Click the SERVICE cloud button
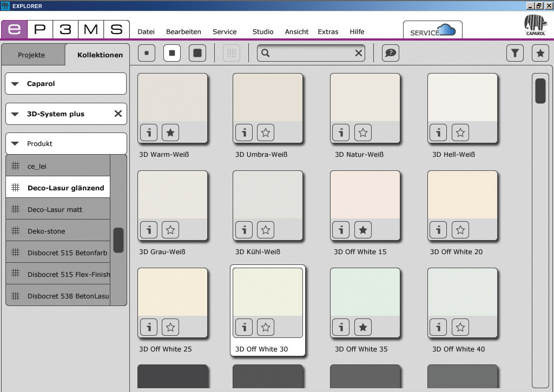554x392 pixels. pos(432,31)
